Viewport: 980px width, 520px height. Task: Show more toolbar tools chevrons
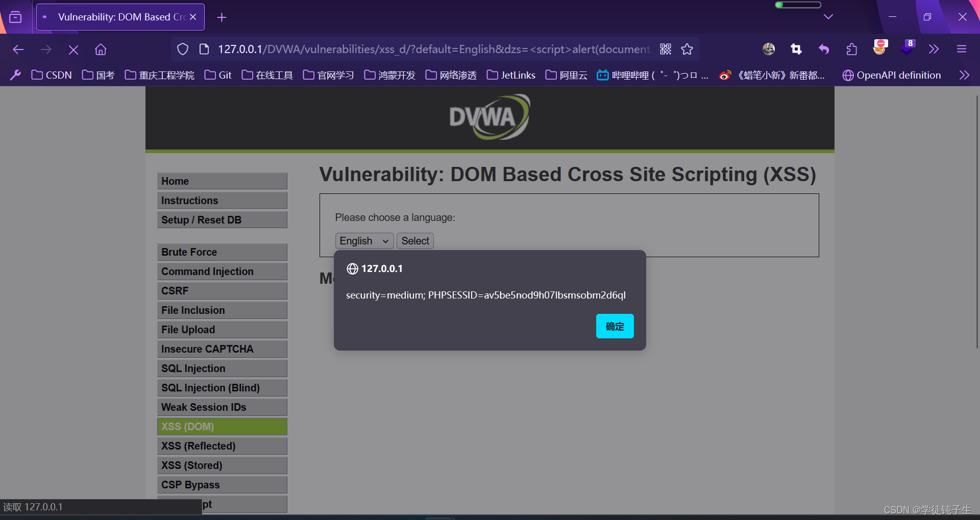click(x=934, y=49)
